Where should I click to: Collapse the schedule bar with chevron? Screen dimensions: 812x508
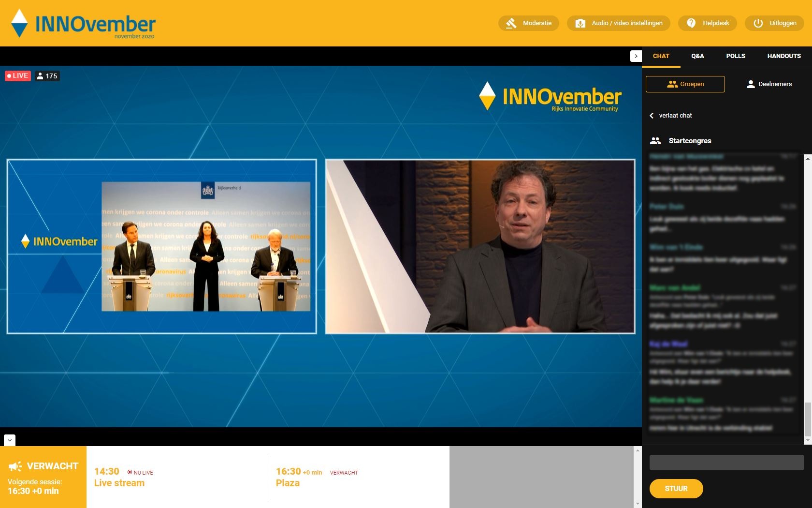coord(10,440)
